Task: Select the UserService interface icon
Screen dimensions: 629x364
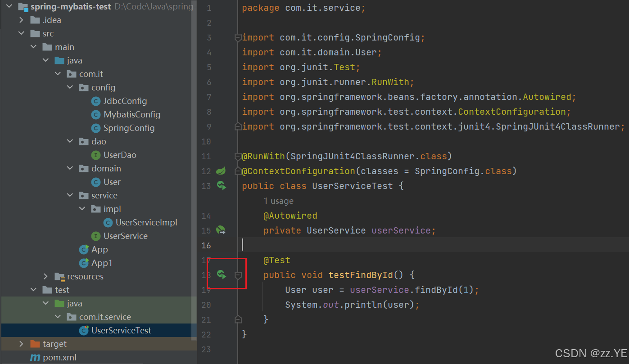Action: coord(96,236)
